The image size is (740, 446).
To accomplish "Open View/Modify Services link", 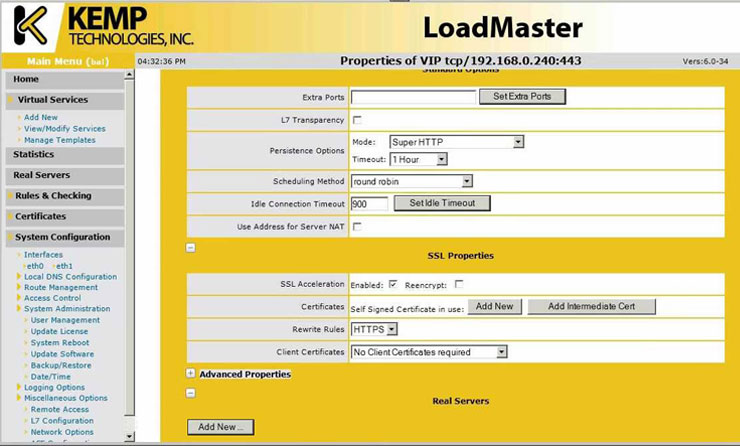I will [x=65, y=129].
